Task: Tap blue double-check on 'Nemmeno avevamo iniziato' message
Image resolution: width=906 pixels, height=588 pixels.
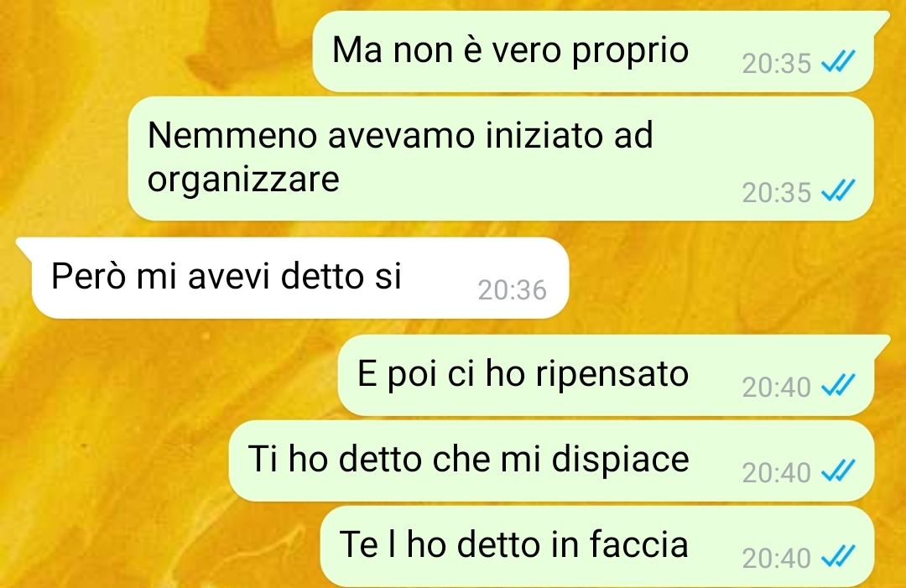Action: click(838, 190)
